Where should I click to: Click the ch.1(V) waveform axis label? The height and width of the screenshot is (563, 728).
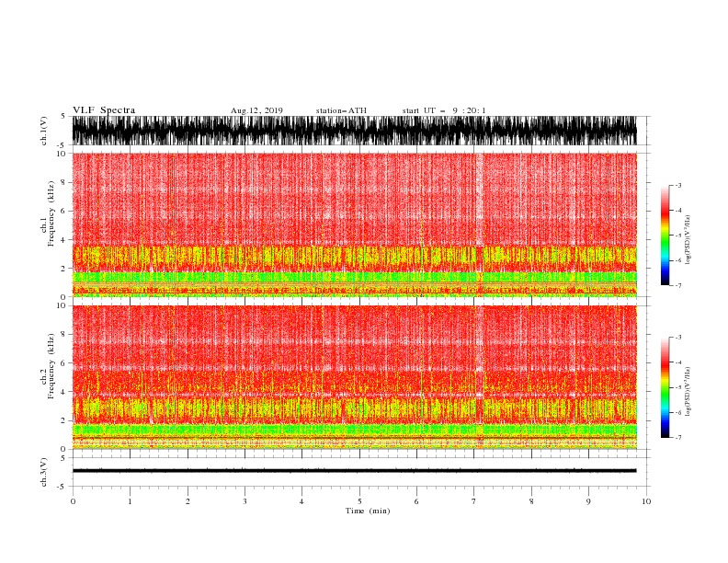pos(44,131)
